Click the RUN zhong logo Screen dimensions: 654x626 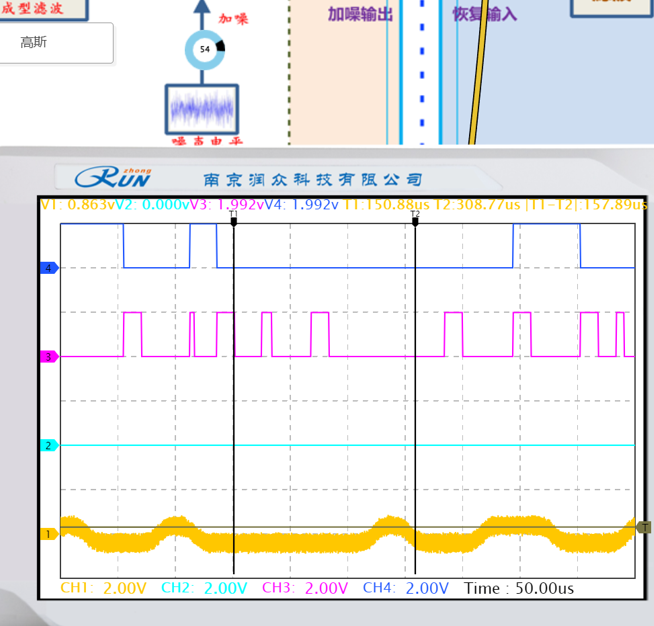[x=115, y=178]
